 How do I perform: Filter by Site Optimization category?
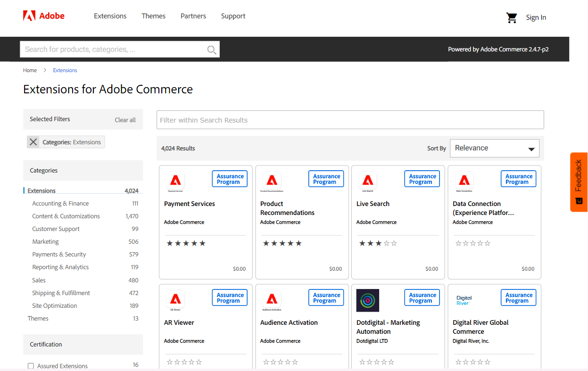coord(54,305)
